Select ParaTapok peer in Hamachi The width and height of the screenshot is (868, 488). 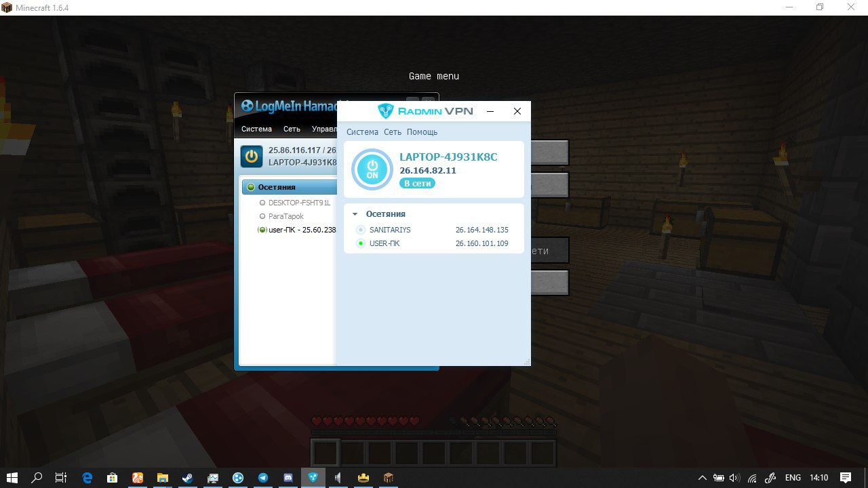pos(285,216)
